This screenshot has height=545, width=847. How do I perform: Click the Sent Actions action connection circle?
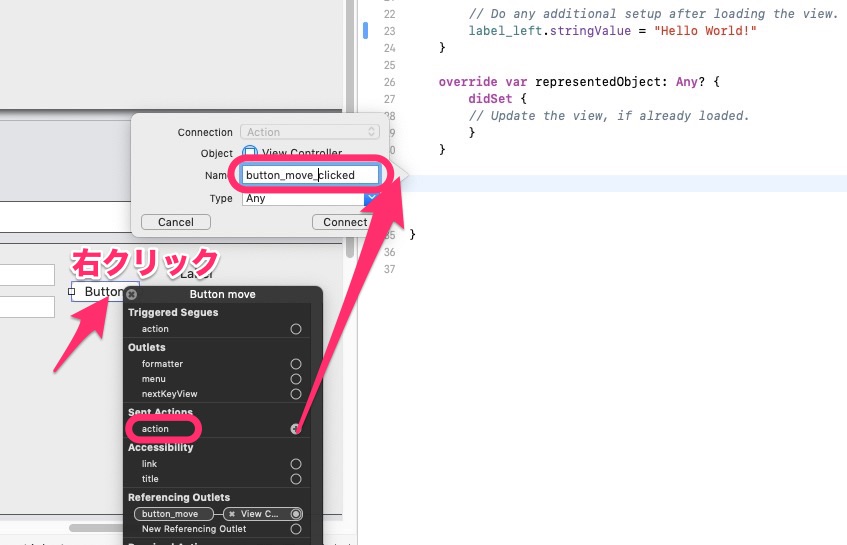point(295,429)
